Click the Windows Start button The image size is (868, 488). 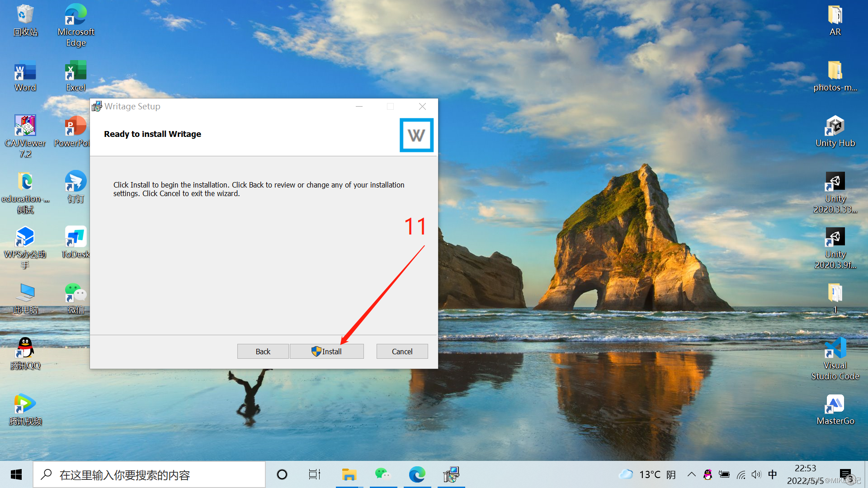(16, 474)
